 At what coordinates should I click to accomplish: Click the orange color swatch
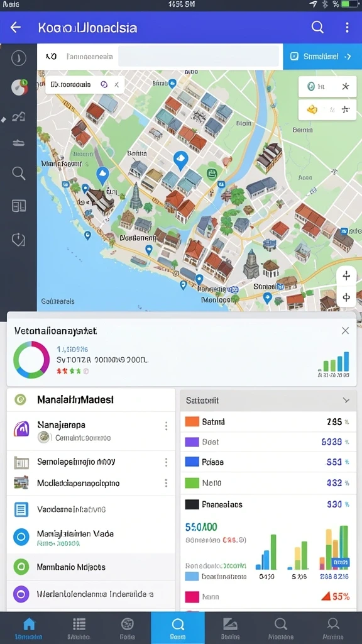(x=192, y=422)
